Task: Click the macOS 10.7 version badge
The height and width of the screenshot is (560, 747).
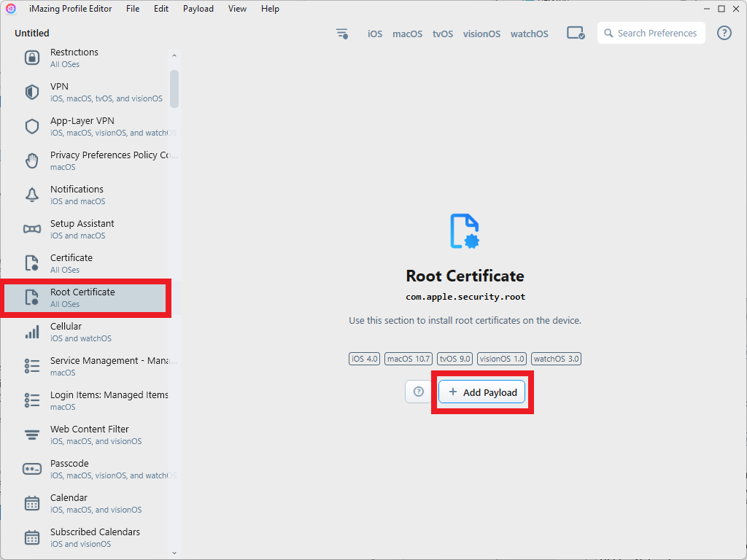Action: [409, 359]
